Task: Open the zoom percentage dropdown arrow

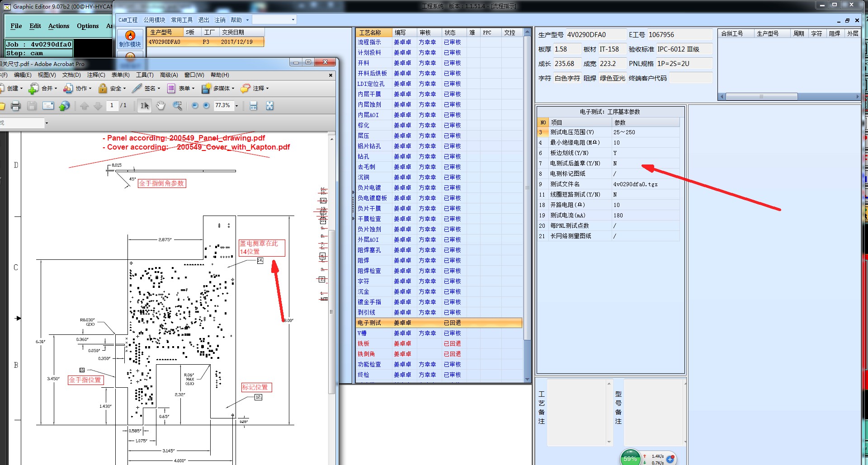Action: (x=237, y=106)
